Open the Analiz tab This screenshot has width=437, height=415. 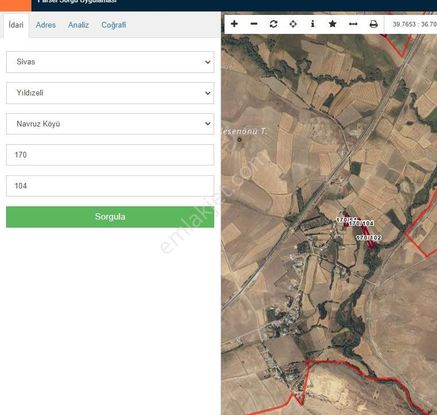click(78, 25)
